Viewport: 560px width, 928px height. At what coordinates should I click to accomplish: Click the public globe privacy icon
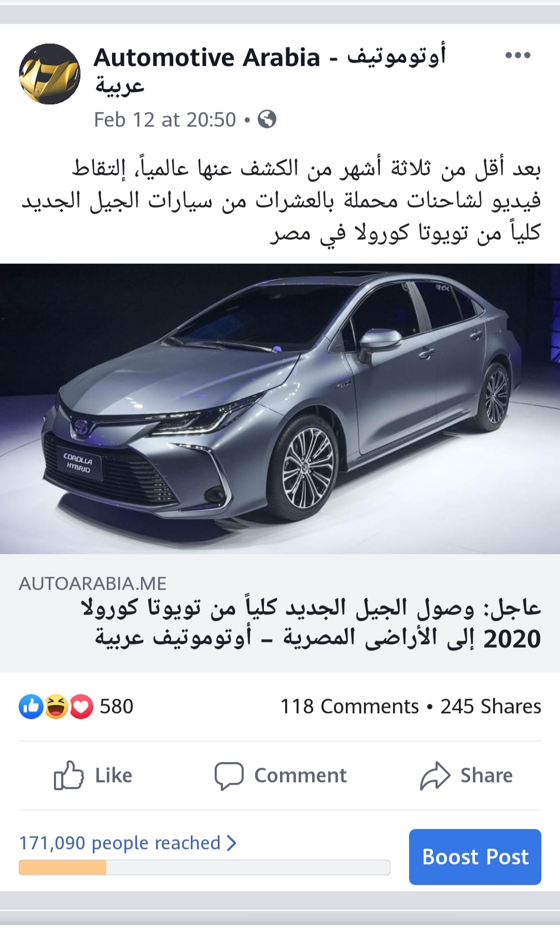click(x=267, y=119)
